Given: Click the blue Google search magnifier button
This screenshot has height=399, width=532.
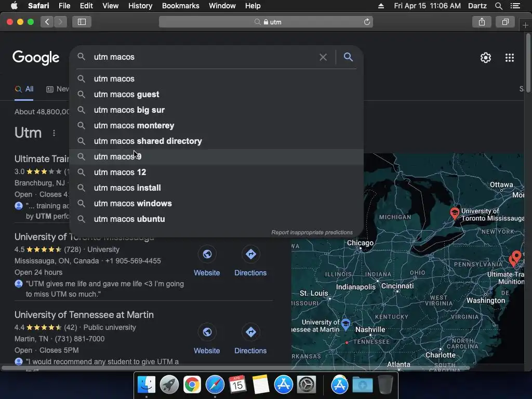Looking at the screenshot, I should coord(348,57).
